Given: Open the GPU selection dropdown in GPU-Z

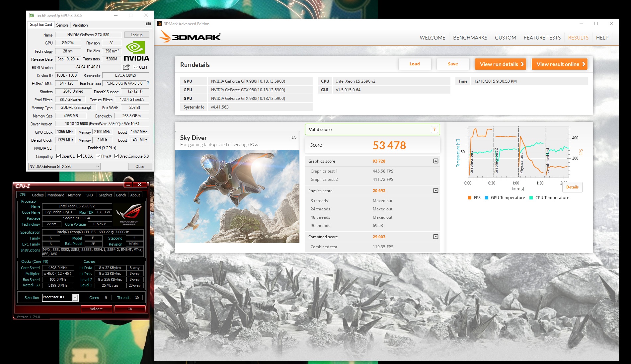Looking at the screenshot, I should (x=64, y=167).
